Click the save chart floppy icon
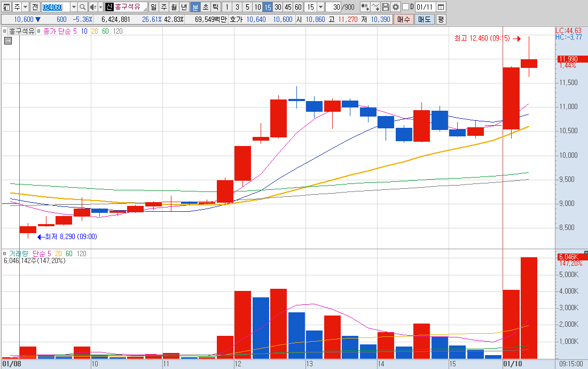The width and height of the screenshot is (588, 369). (x=386, y=7)
